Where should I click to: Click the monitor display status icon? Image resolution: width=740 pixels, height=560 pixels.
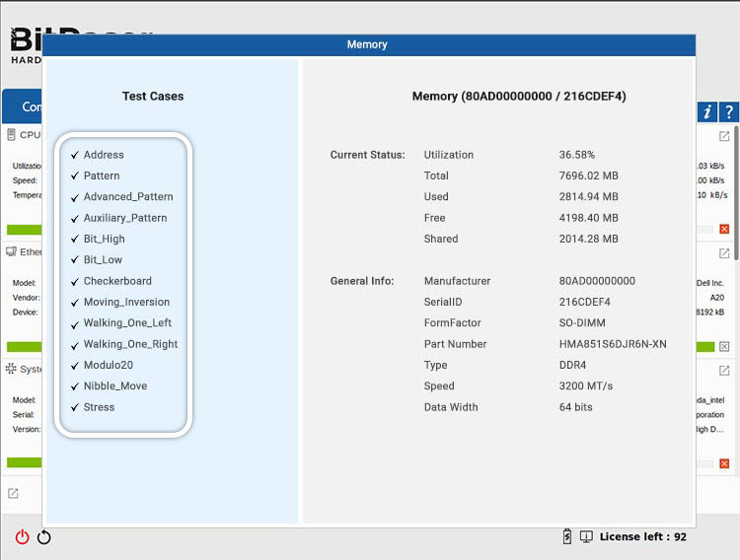tap(586, 536)
